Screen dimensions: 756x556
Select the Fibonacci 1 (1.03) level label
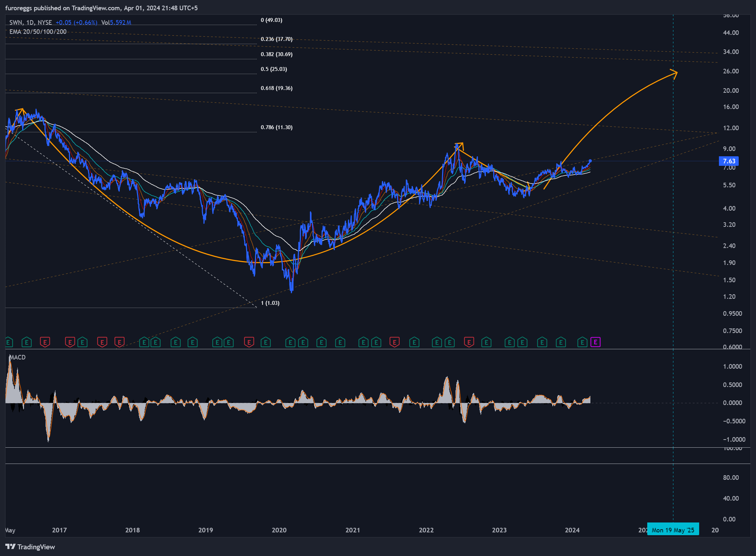coord(270,303)
